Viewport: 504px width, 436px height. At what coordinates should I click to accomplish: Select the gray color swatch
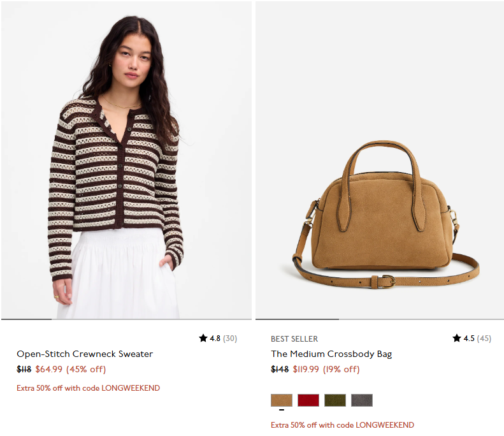pos(362,400)
